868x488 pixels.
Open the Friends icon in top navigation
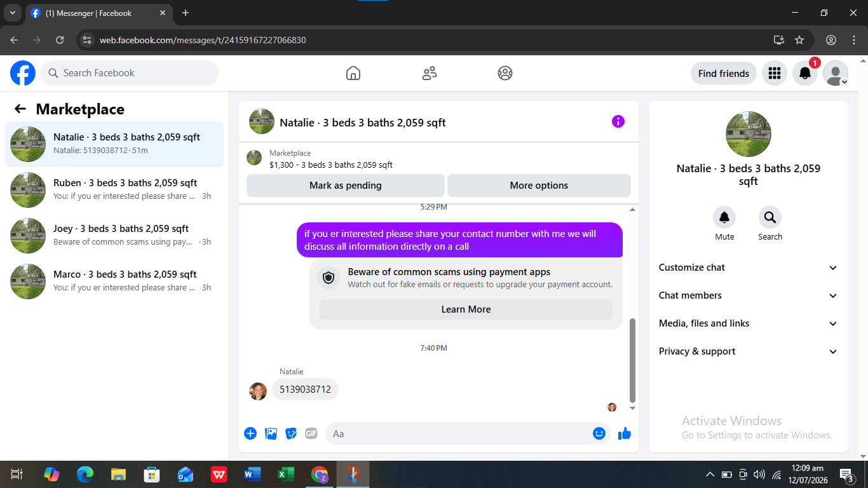click(430, 73)
